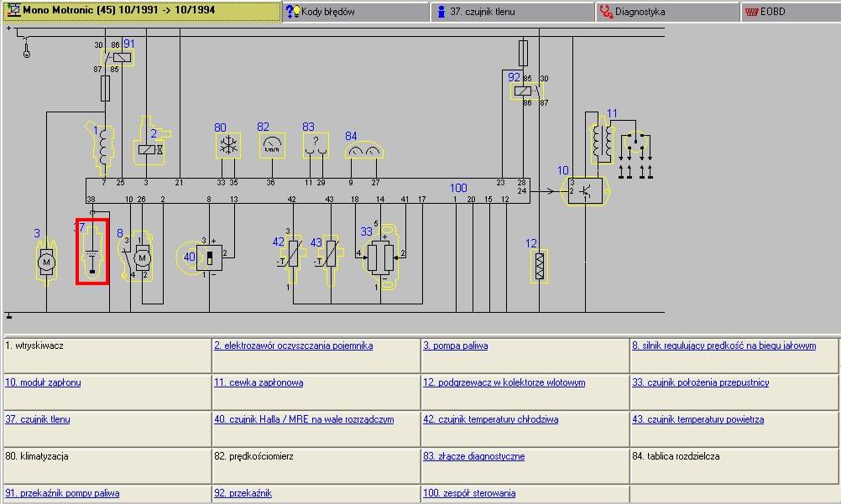Open link 12. podgrzewacz w kolektorze wlotowym
This screenshot has width=841, height=504.
[x=504, y=383]
